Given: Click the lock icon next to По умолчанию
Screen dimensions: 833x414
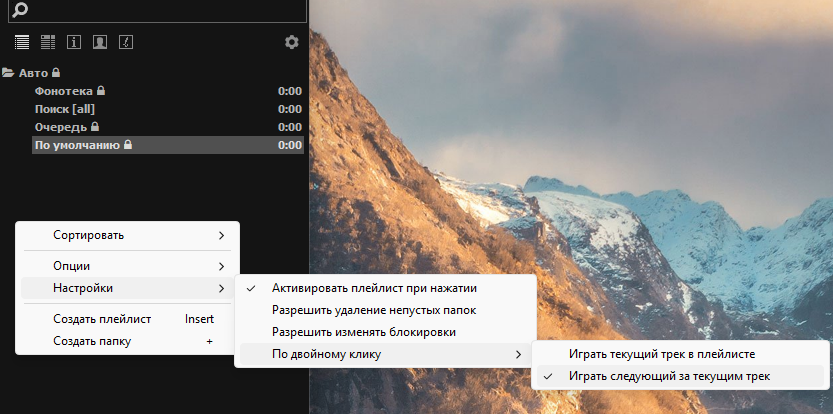Looking at the screenshot, I should 128,145.
